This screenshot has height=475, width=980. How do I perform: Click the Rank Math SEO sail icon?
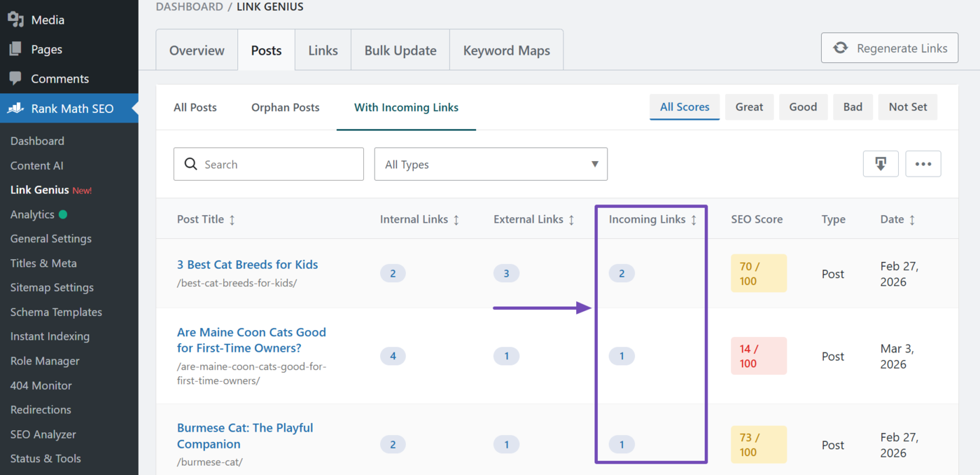15,109
